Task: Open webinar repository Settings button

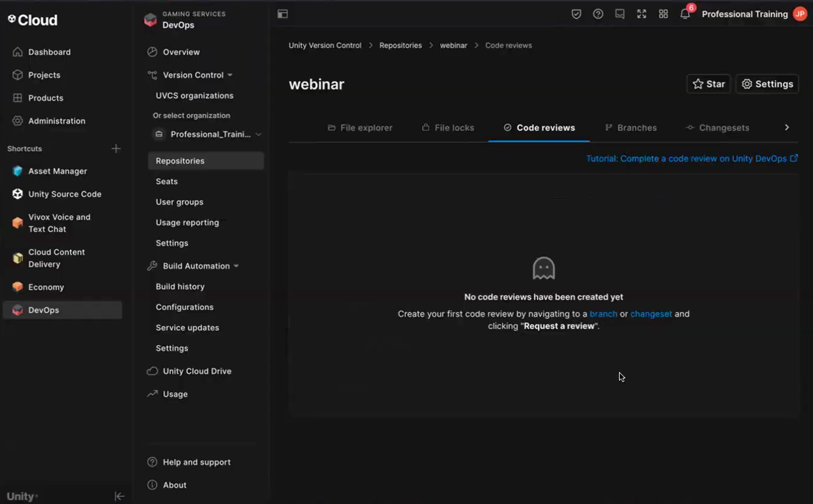Action: (x=767, y=84)
